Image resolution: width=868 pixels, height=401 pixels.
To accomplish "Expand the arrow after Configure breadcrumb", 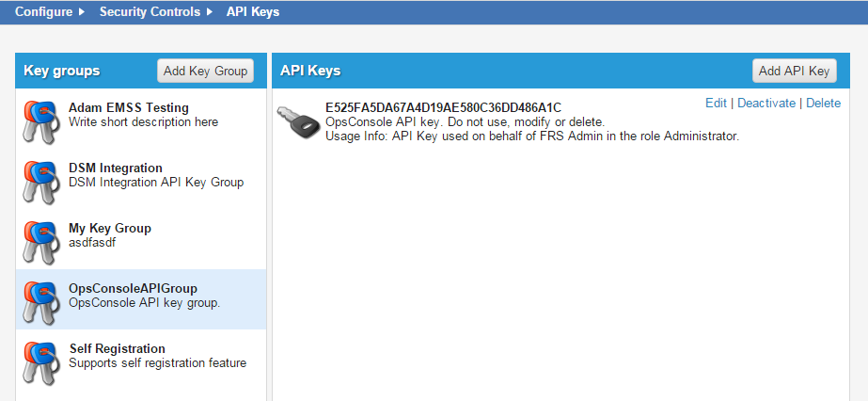I will [82, 12].
